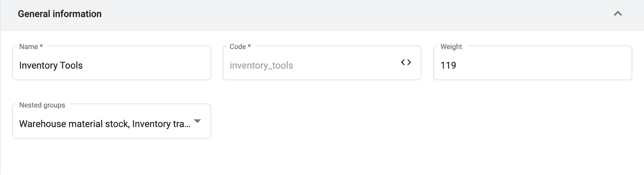
Task: Click the Warehouse material stock text
Action: coord(74,124)
